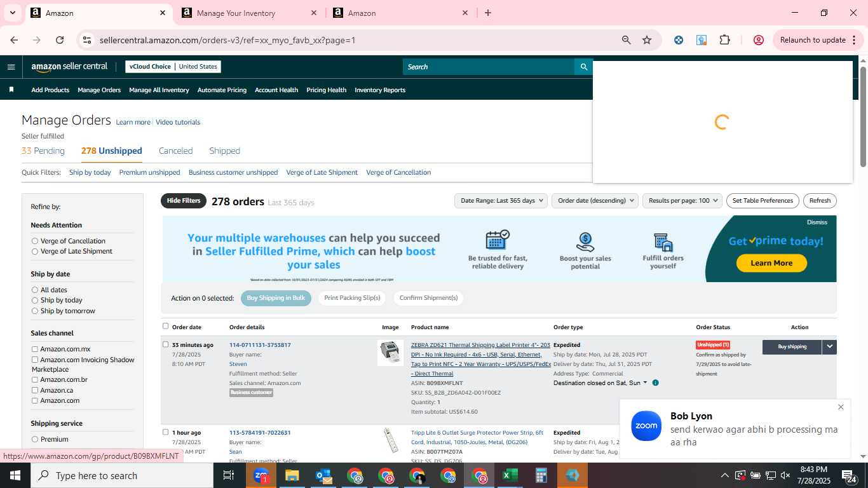The height and width of the screenshot is (488, 868).
Task: Check Amazon.com Invoicing Shadow Marketplace
Action: (35, 360)
